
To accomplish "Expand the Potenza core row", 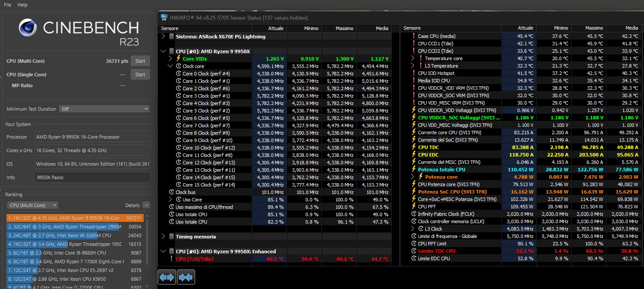I will point(413,177).
